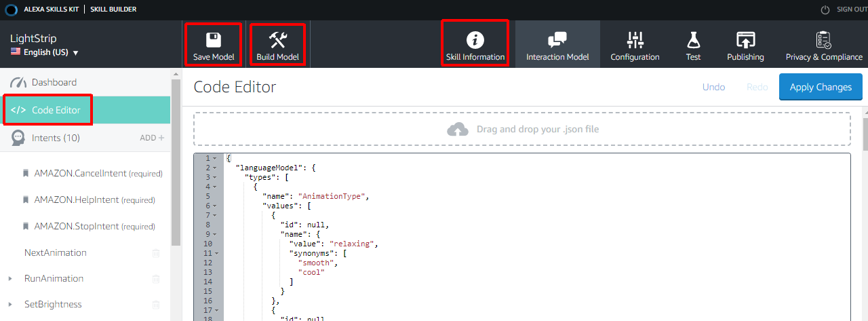
Task: Open Configuration sliders icon
Action: (x=635, y=39)
